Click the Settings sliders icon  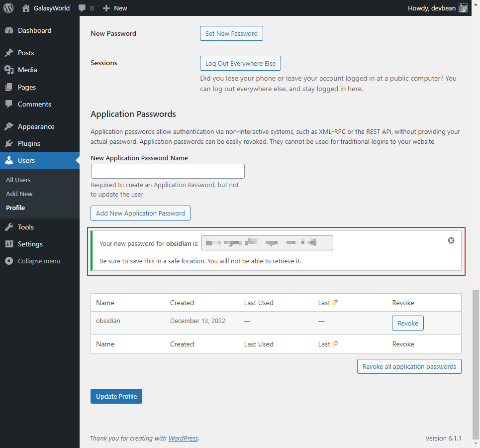click(x=9, y=244)
